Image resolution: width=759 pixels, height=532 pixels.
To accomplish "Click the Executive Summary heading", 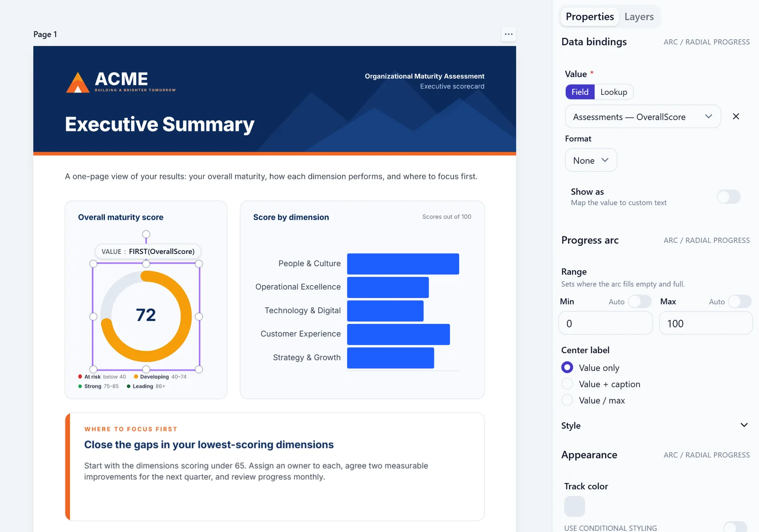I will tap(160, 124).
